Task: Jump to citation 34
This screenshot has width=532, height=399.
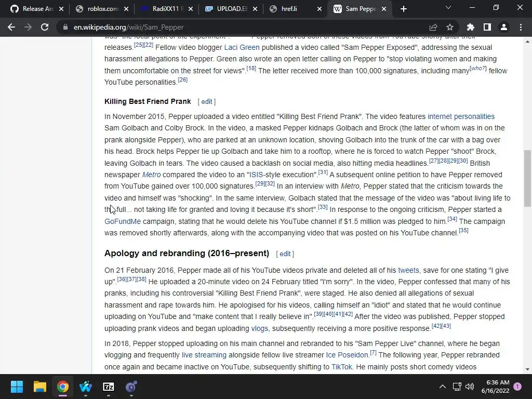Action: [x=453, y=219]
